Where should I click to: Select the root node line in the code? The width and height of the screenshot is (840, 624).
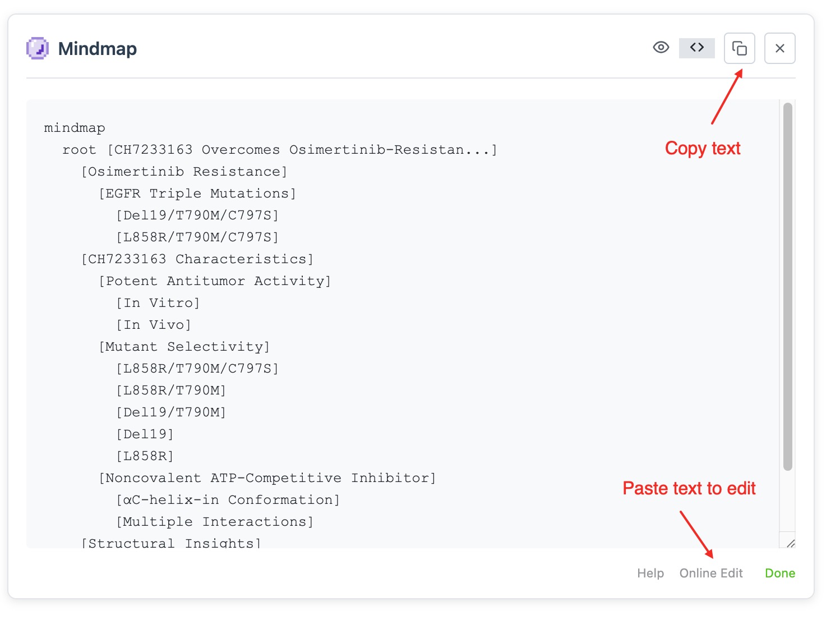click(x=279, y=149)
